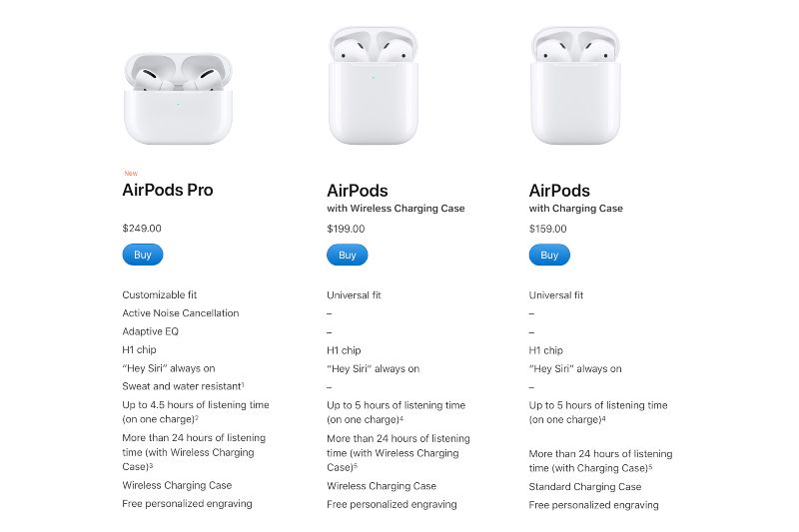Click footnote 1 after Sweat and water resistant
Screen dimensions: 799x532
tap(243, 384)
